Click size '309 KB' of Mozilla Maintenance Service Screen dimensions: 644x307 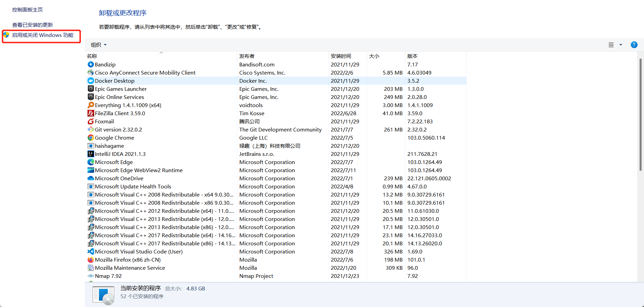pos(394,268)
